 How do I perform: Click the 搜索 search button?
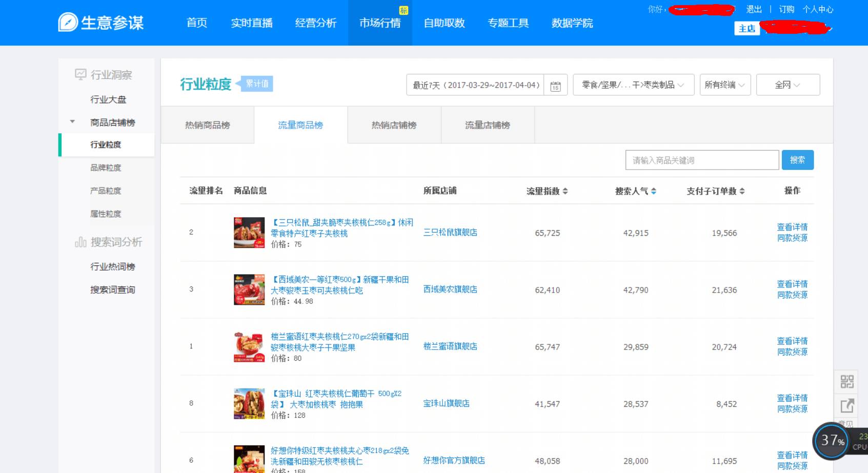[x=797, y=159]
